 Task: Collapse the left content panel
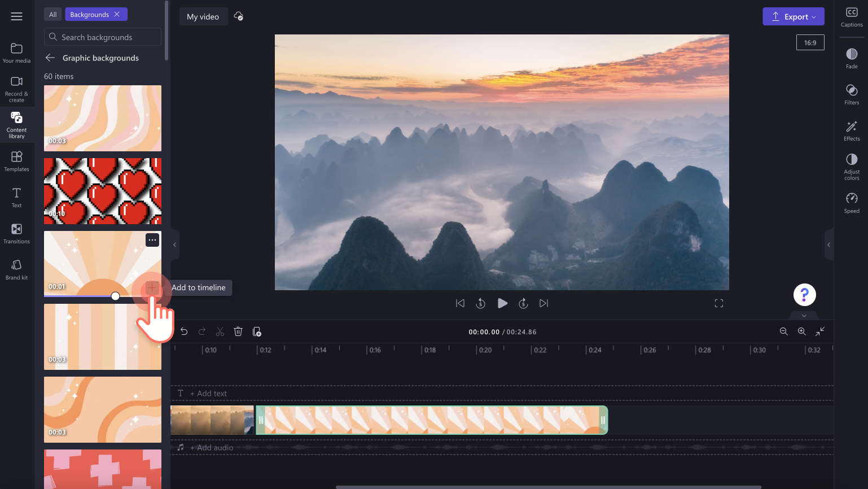pos(175,244)
